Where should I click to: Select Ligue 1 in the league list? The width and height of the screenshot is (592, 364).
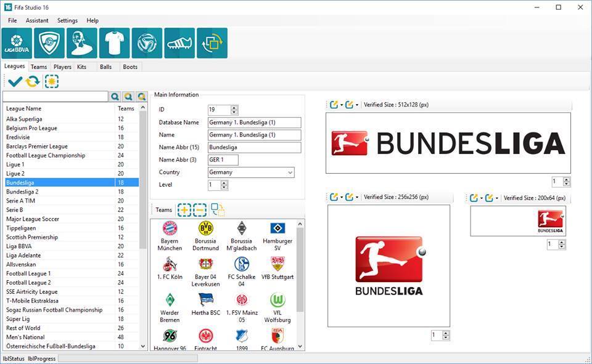[x=72, y=164]
